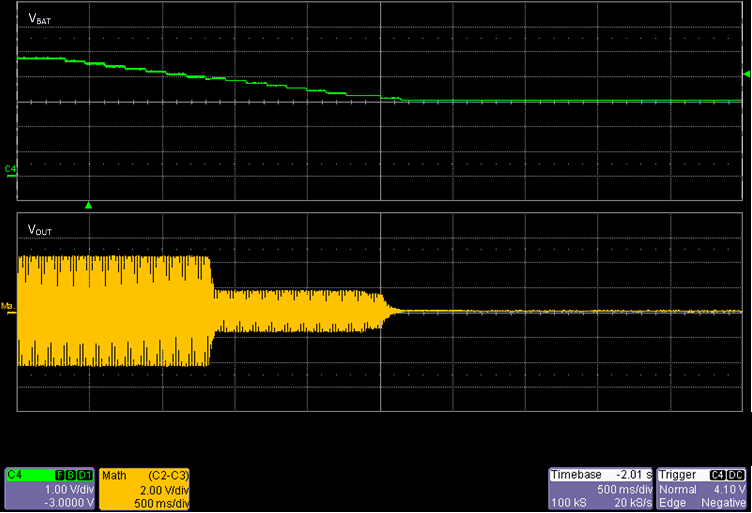The height and width of the screenshot is (513, 752).
Task: Click the green trigger delay marker under top grid
Action: point(89,205)
